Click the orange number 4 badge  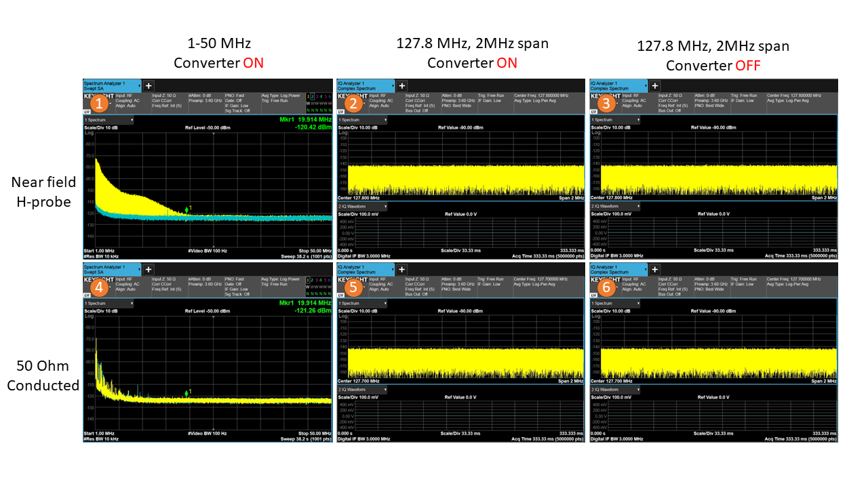point(100,287)
